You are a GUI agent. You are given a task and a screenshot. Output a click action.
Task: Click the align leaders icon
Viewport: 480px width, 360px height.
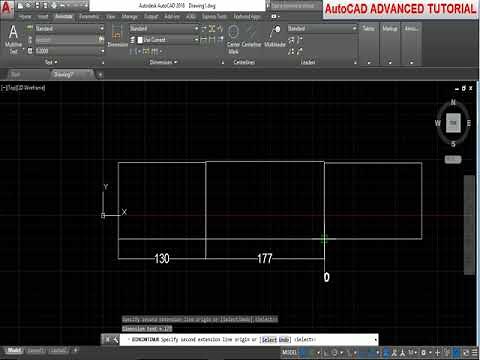coord(291,51)
